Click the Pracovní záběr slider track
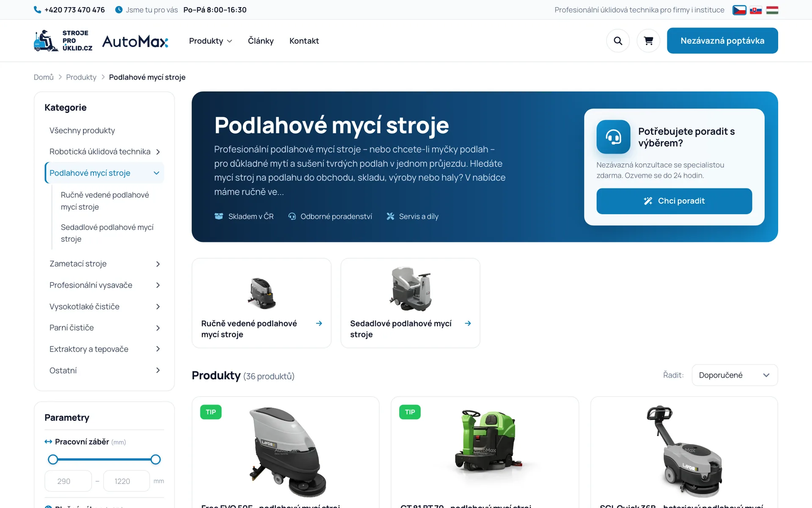This screenshot has height=508, width=812. point(104,459)
